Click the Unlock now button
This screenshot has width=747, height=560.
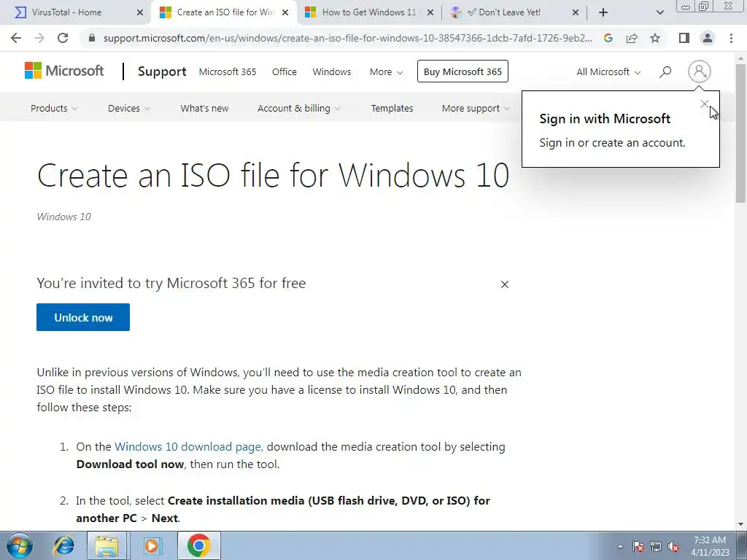[83, 317]
